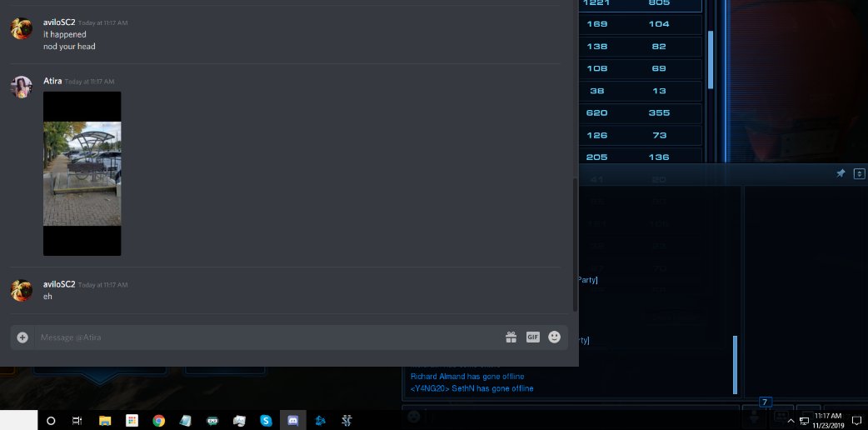This screenshot has height=430, width=868.
Task: Click aviloSC2 username above "eh"
Action: 59,284
